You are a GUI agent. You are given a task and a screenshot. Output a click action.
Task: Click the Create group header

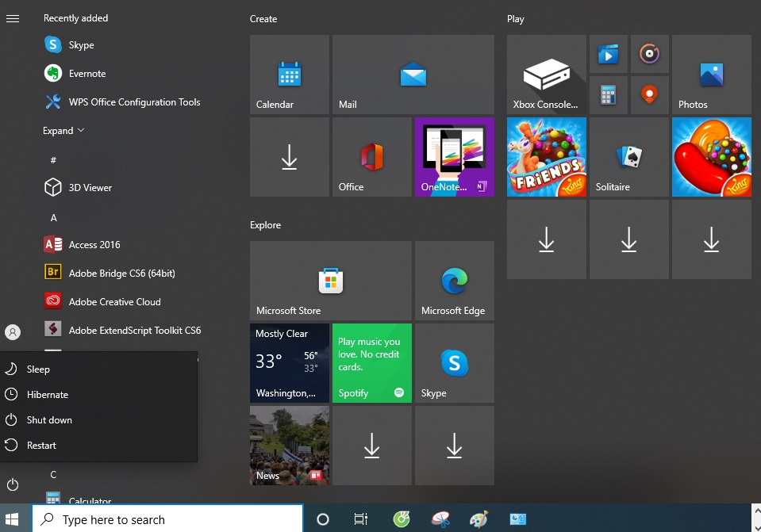(263, 19)
